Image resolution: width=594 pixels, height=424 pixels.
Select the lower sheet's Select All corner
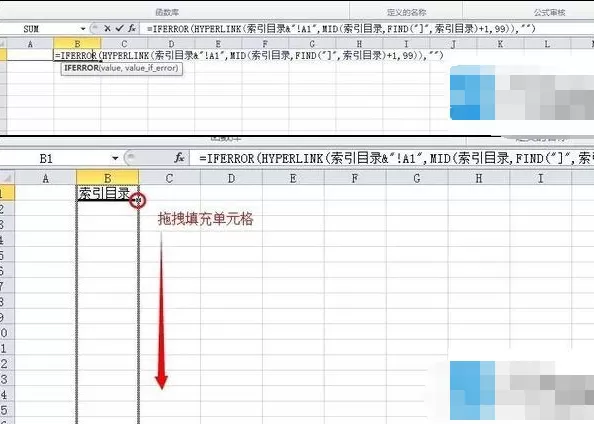tap(7, 178)
